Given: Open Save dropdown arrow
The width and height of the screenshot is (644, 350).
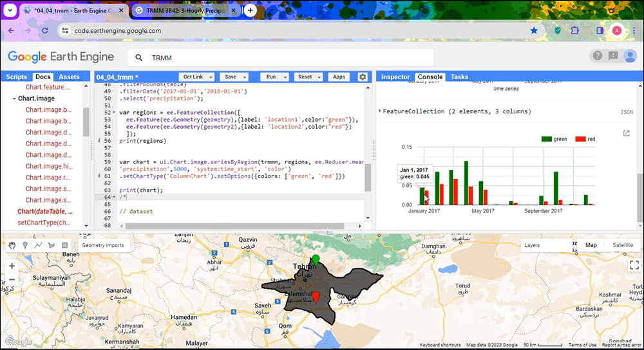Looking at the screenshot, I should pyautogui.click(x=245, y=77).
